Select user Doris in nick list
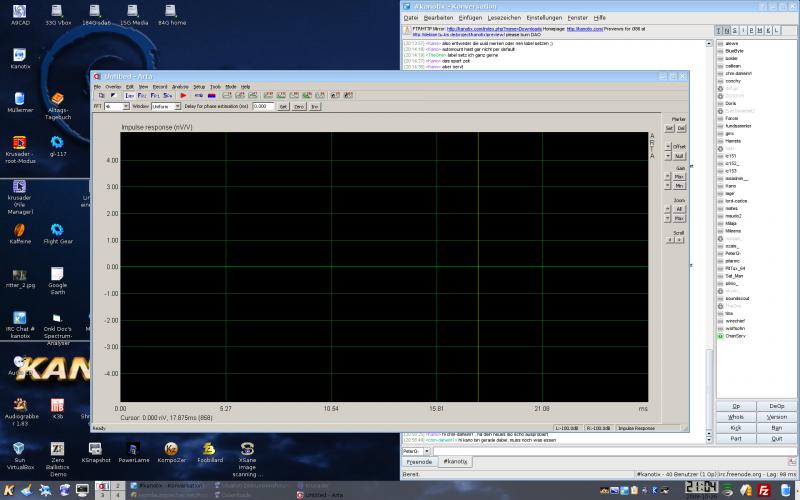Image resolution: width=800 pixels, height=500 pixels. click(x=731, y=103)
